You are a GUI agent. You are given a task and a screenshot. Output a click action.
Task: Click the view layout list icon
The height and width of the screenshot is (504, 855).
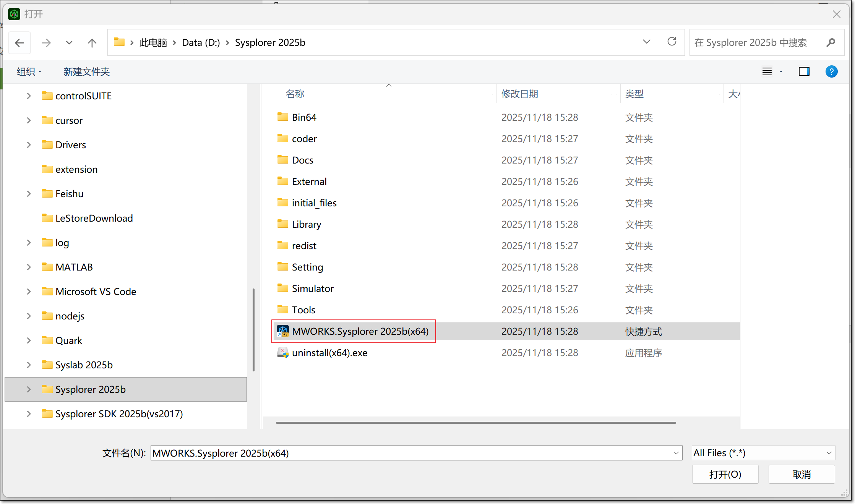[767, 71]
